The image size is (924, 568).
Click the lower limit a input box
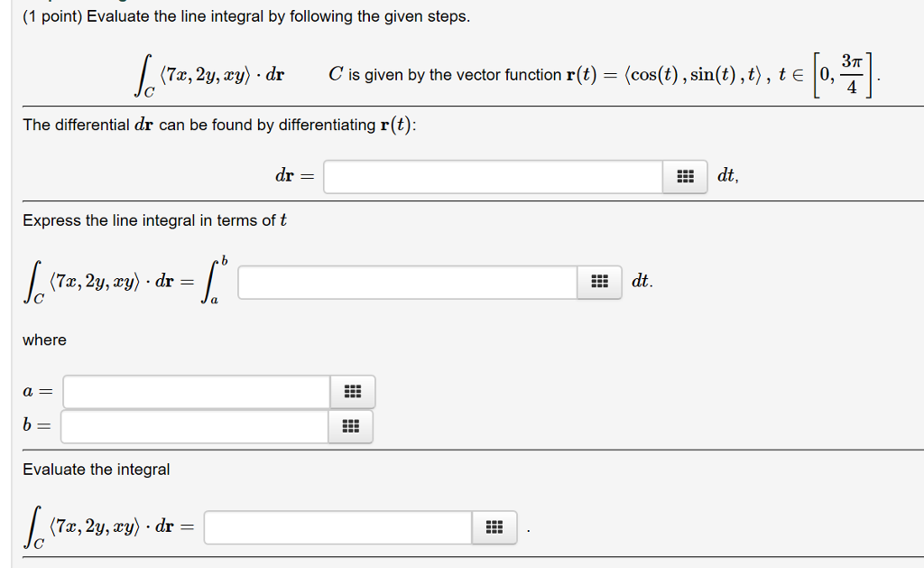pos(194,391)
